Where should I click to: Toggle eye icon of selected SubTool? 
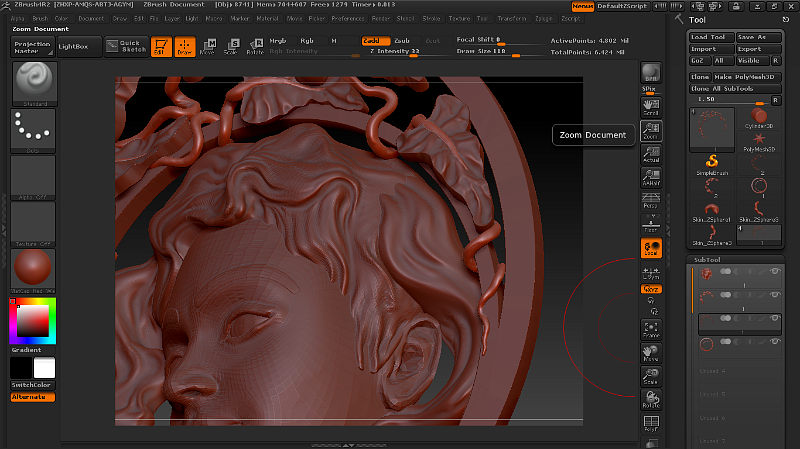click(775, 318)
